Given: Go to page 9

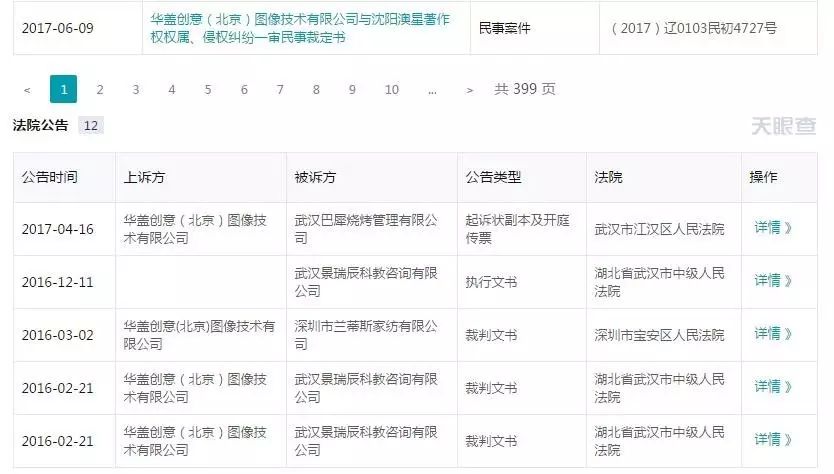Looking at the screenshot, I should 352,89.
